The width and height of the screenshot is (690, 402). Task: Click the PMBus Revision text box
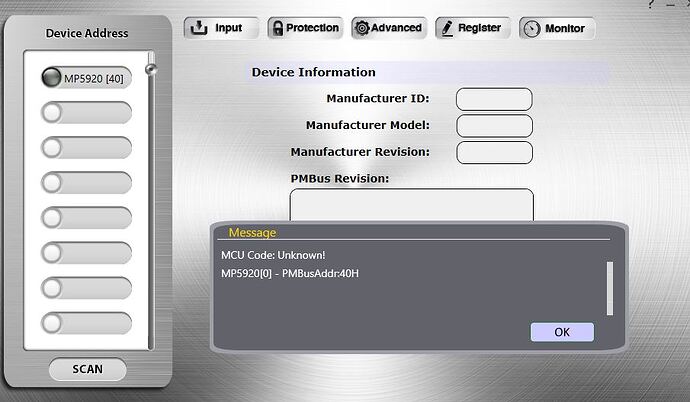411,205
